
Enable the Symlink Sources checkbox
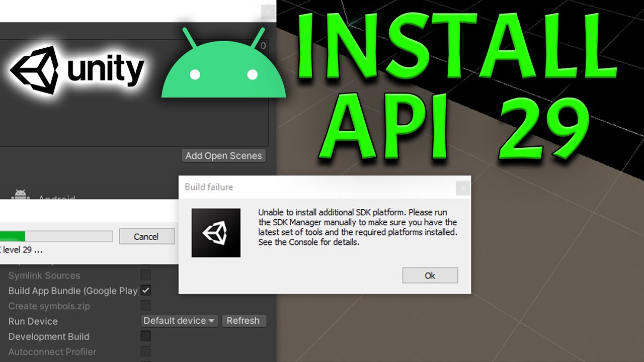click(146, 275)
